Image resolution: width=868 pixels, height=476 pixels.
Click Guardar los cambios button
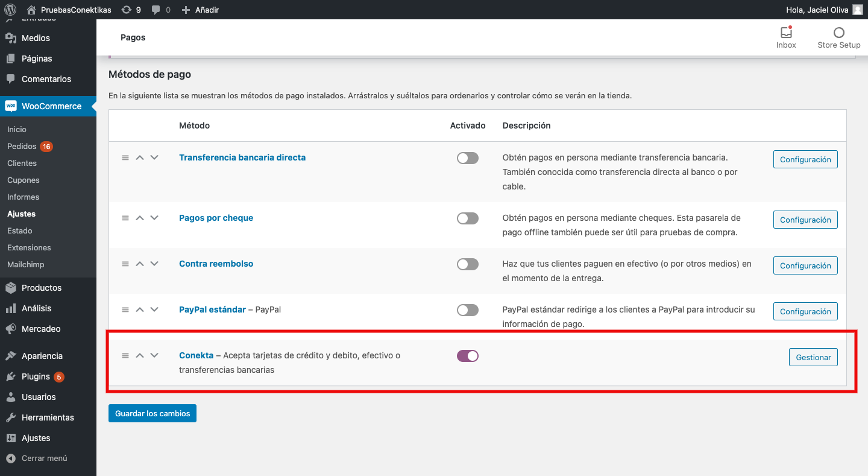pos(153,413)
